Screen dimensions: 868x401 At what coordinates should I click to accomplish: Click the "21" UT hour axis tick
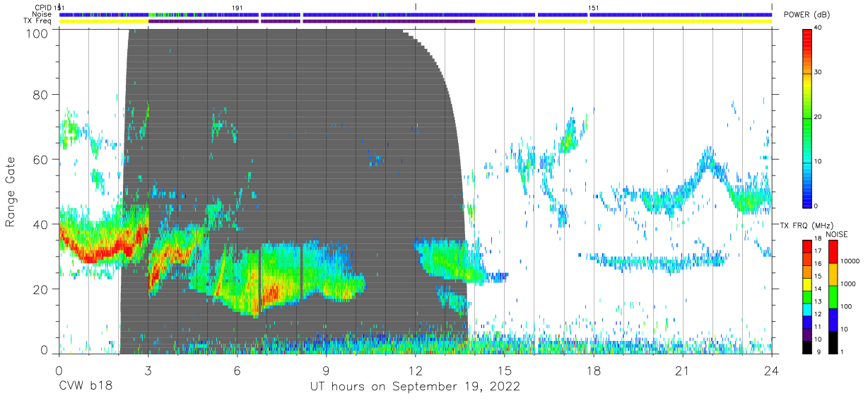(683, 370)
